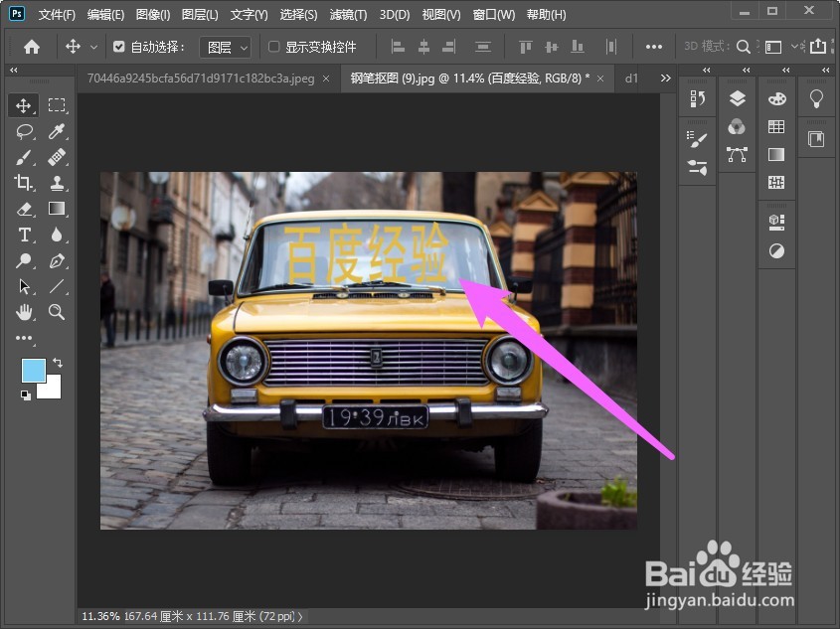This screenshot has height=629, width=840.
Task: Open the Paths panel icon
Action: point(738,155)
